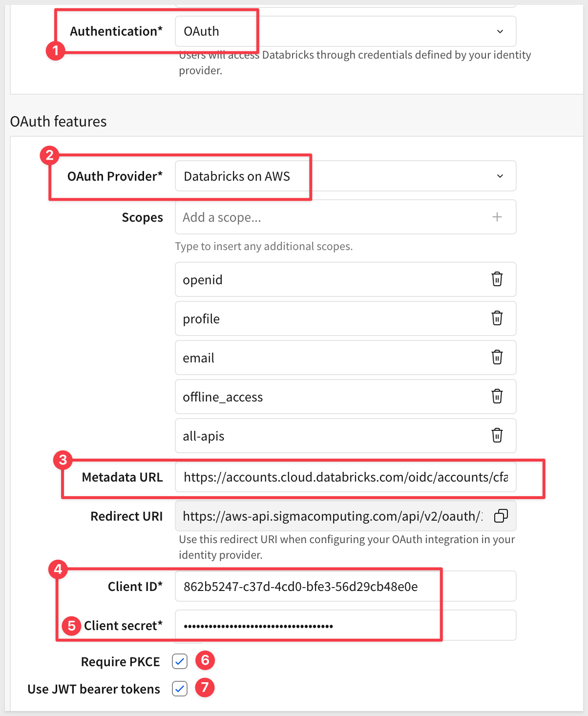Click the openid scope entry
Screen dimensions: 588x716
pyautogui.click(x=332, y=279)
